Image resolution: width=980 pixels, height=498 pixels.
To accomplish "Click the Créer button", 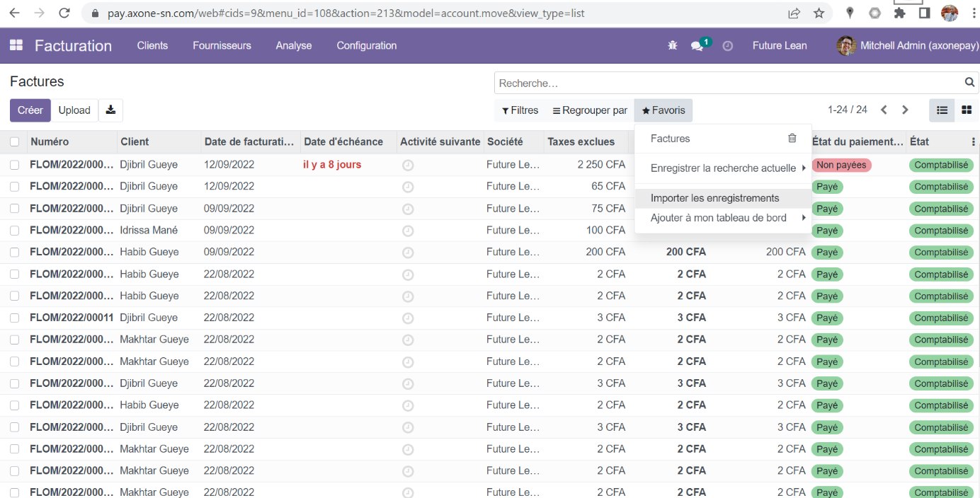I will pos(30,110).
